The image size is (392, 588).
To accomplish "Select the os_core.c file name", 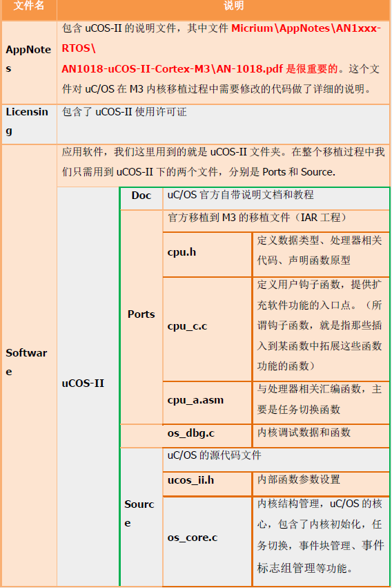I will tap(193, 538).
